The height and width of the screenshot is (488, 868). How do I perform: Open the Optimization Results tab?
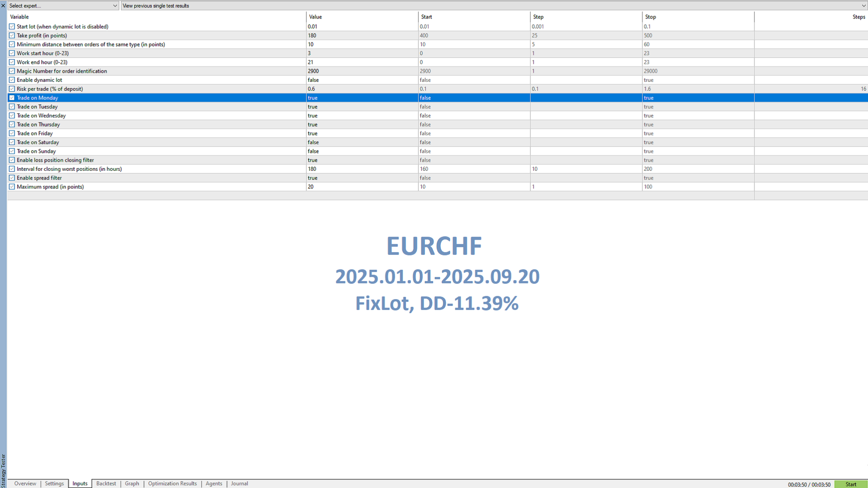click(x=172, y=483)
